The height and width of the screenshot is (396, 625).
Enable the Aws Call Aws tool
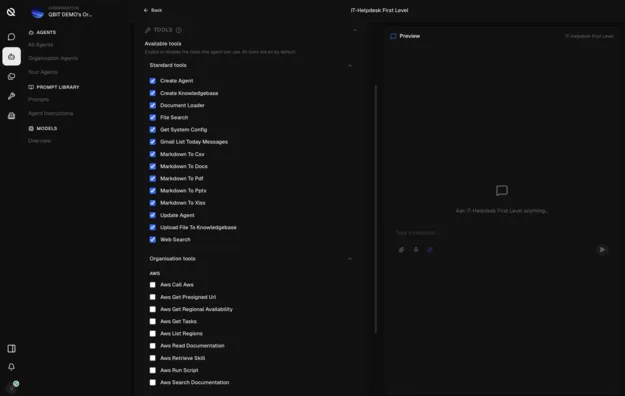coord(153,285)
